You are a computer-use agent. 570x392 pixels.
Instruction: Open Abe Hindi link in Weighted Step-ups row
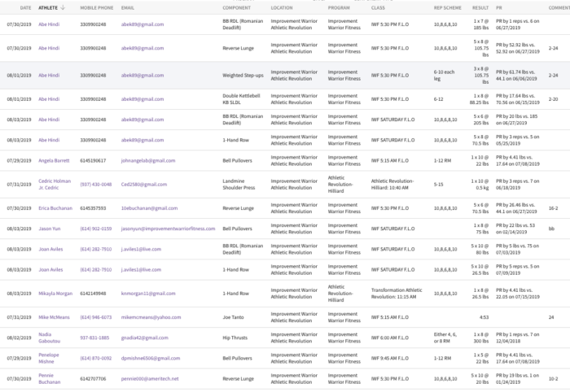(x=49, y=76)
